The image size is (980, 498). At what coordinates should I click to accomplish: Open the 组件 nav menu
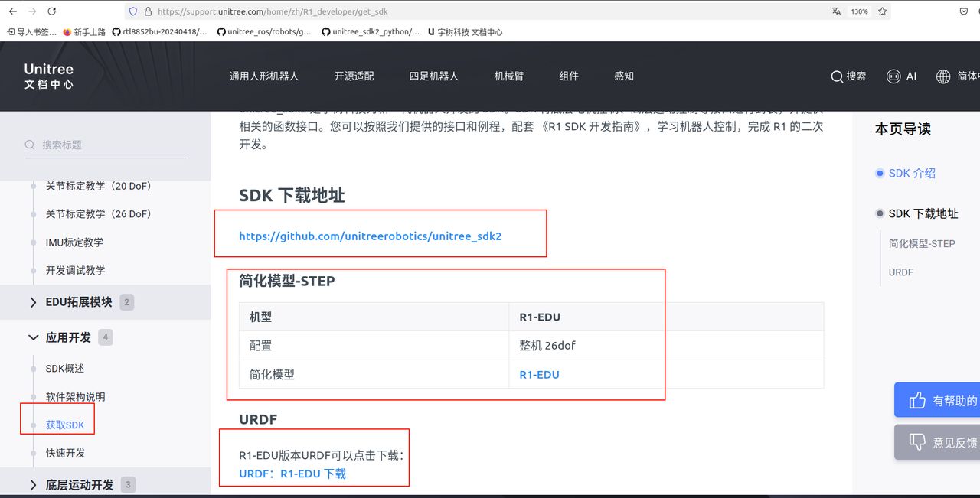[569, 76]
